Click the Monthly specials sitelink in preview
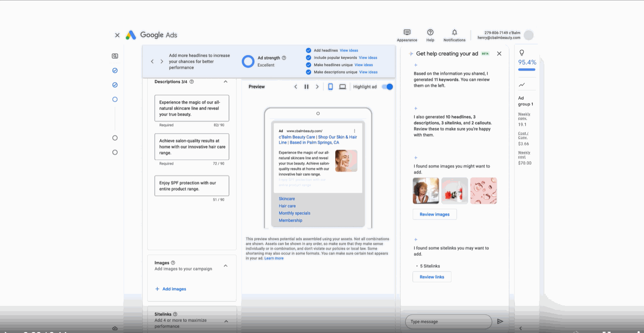This screenshot has height=333, width=644. pos(294,213)
